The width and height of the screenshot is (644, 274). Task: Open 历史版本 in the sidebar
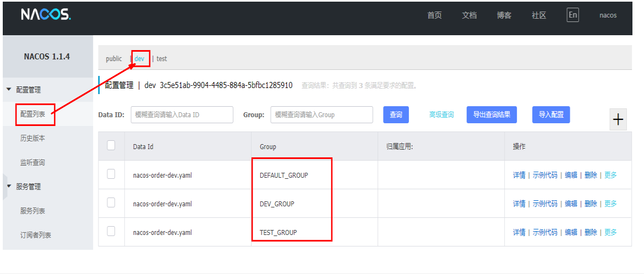click(32, 139)
